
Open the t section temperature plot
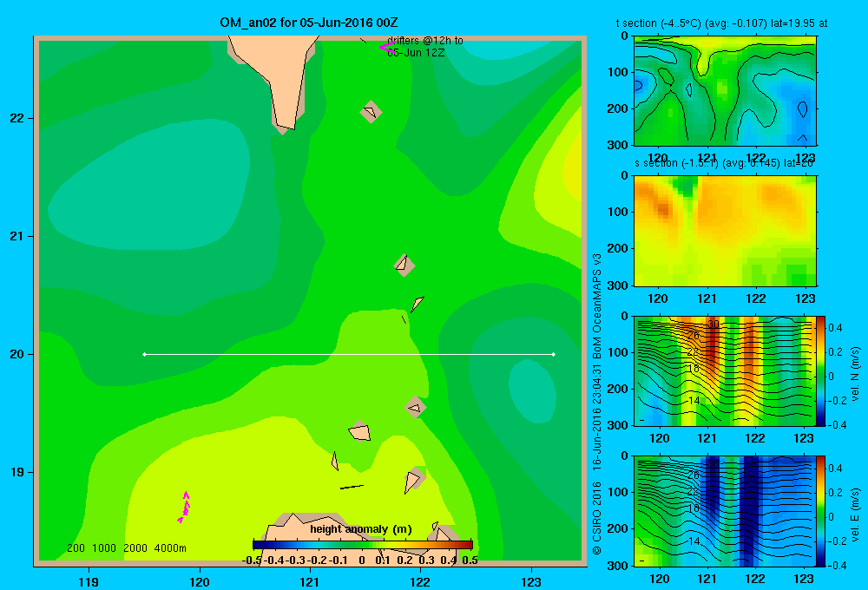pyautogui.click(x=725, y=91)
